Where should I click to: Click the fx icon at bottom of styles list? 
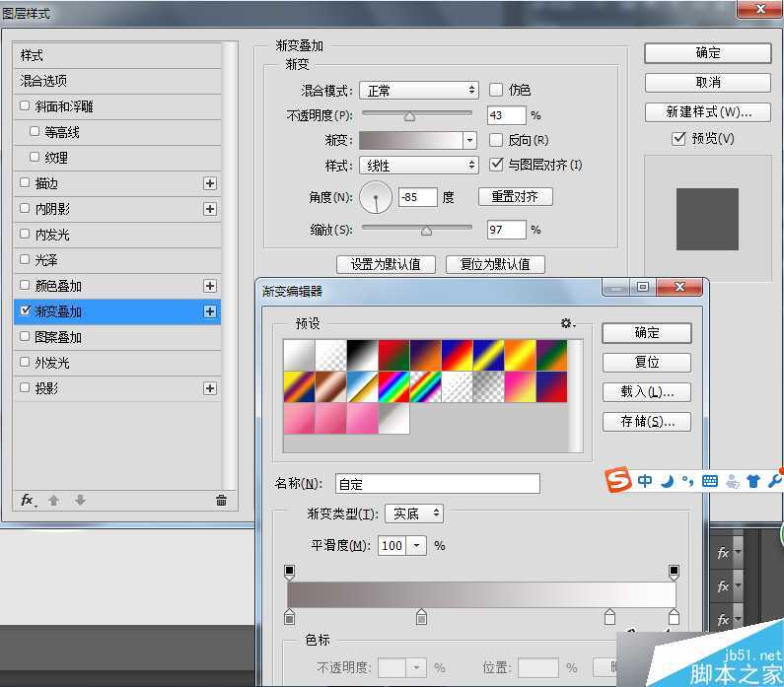(29, 501)
